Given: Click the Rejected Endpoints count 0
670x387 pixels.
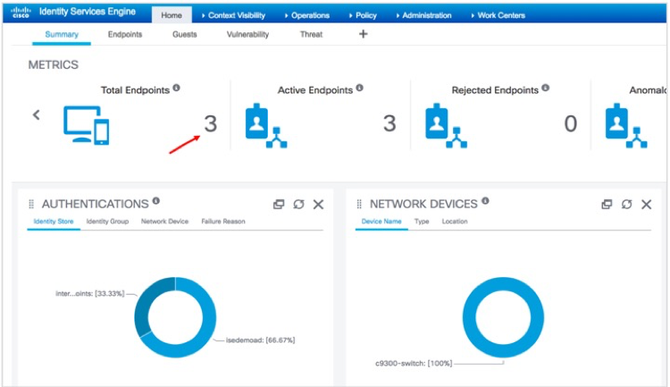Looking at the screenshot, I should [x=570, y=124].
